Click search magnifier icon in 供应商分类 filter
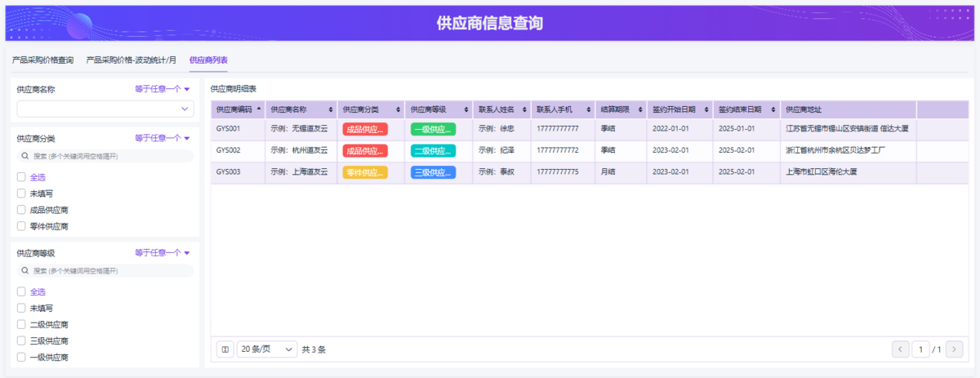Viewport: 980px width, 378px height. tap(27, 156)
